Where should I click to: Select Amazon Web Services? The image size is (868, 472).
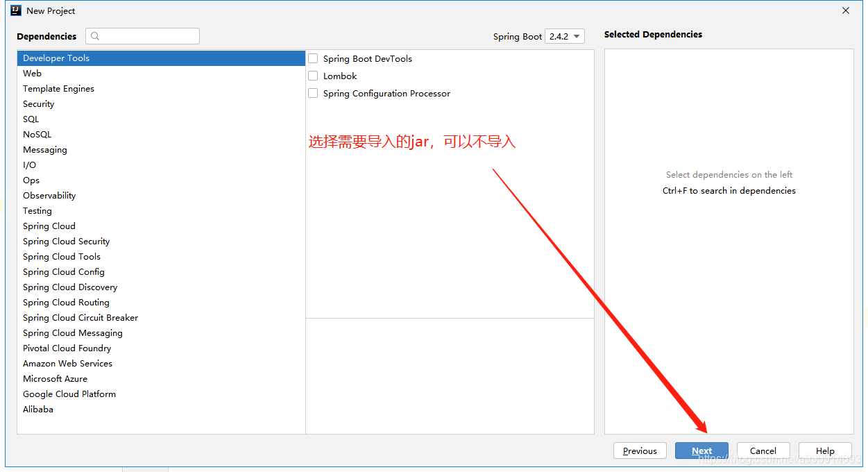coord(161,364)
